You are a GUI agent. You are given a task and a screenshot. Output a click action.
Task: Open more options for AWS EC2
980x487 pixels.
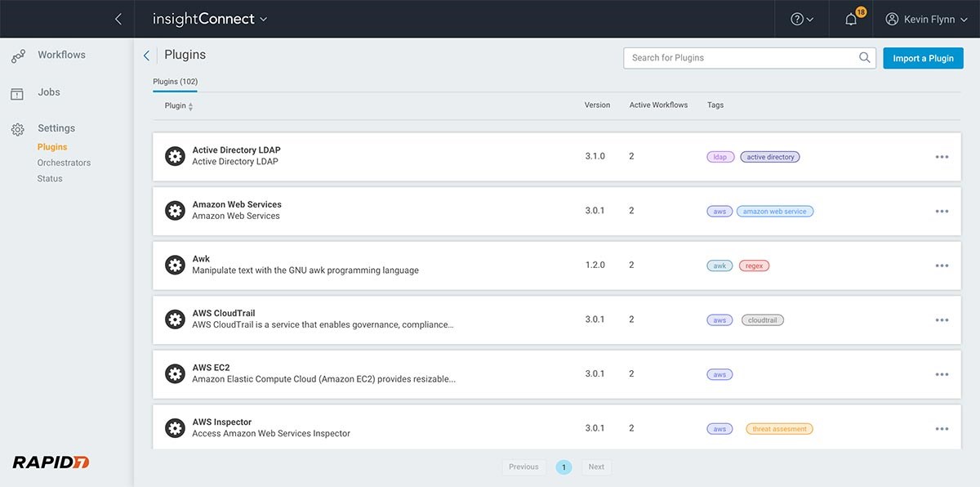tap(942, 374)
